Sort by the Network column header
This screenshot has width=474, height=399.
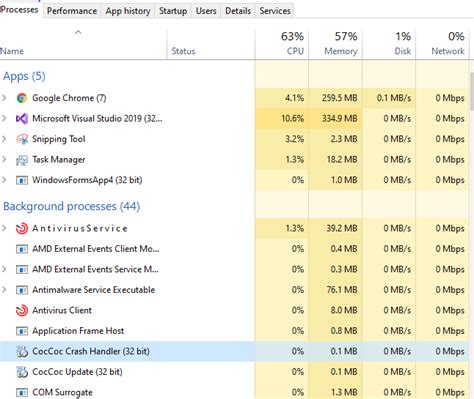coord(442,44)
